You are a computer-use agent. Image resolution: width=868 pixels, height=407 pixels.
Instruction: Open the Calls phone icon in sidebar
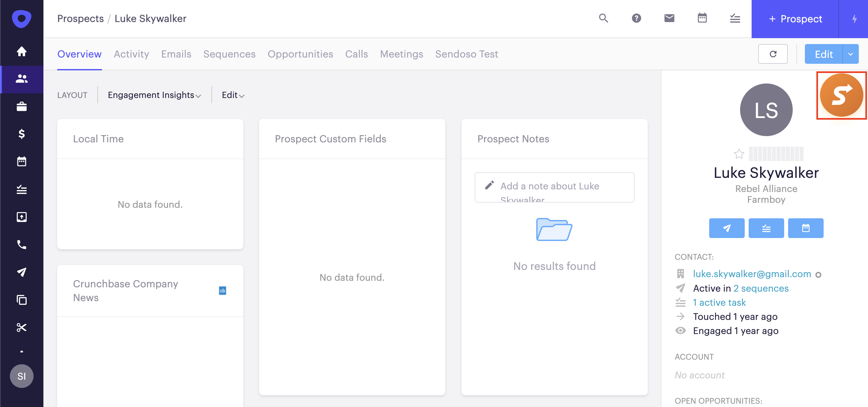pyautogui.click(x=22, y=245)
